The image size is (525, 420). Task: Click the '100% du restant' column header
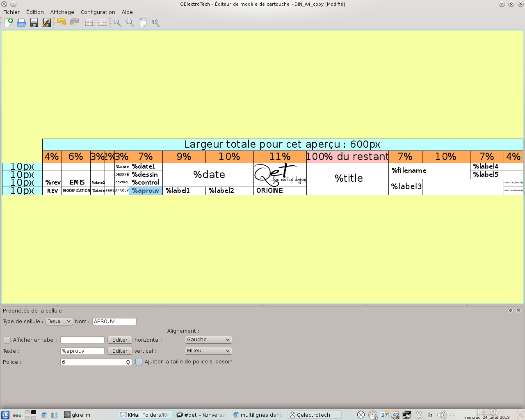tap(347, 157)
